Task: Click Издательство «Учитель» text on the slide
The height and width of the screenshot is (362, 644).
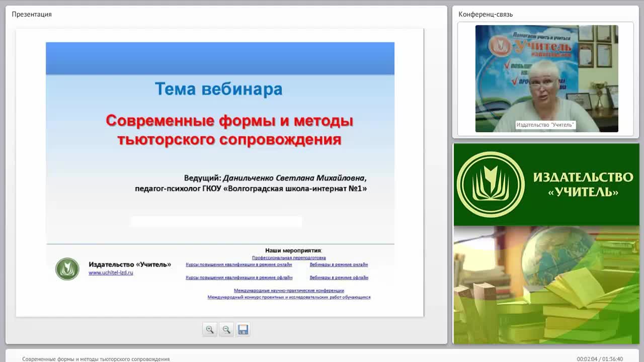Action: pos(130,264)
